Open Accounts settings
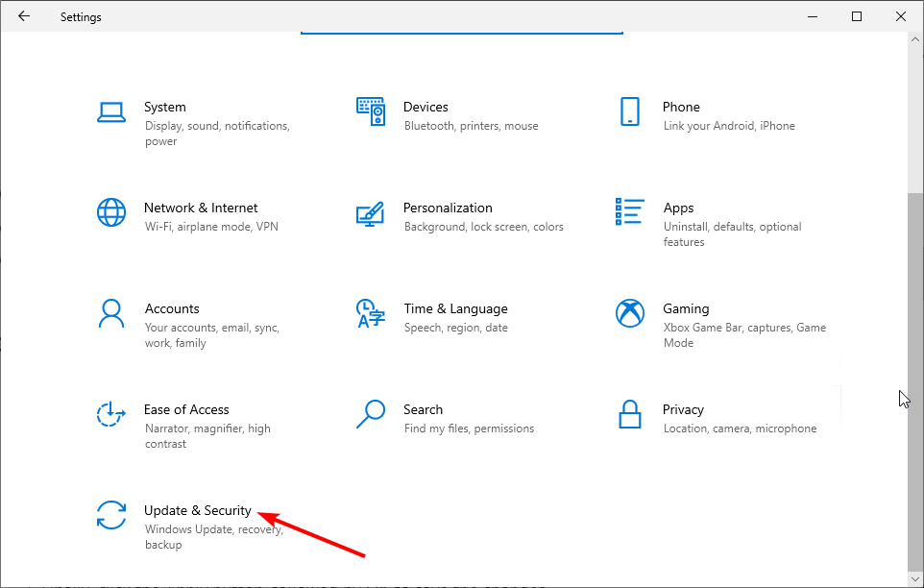924x588 pixels. (172, 308)
